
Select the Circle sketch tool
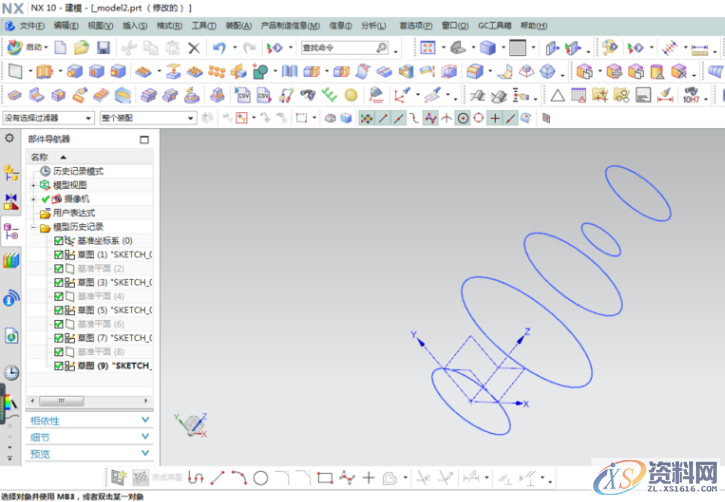[260, 478]
